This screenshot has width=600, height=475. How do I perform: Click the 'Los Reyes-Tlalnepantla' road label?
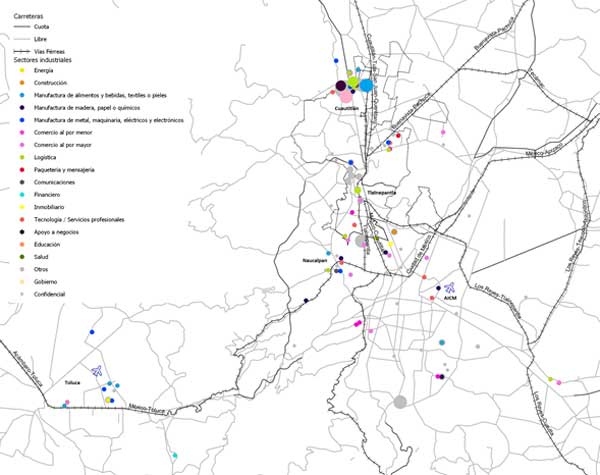pos(498,301)
